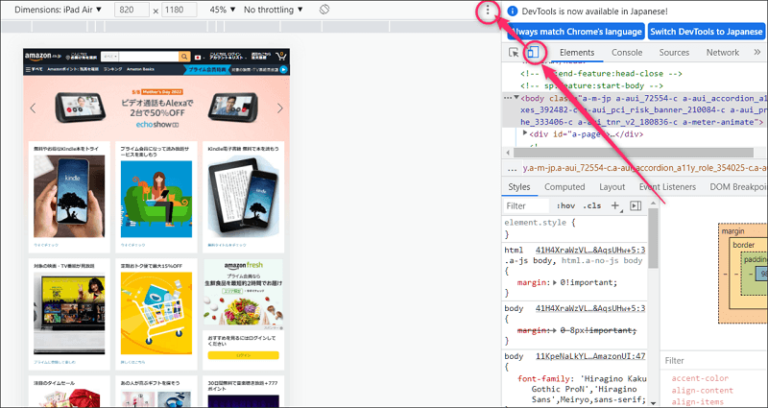Switch to the Console tab
Image resolution: width=768 pixels, height=408 pixels.
pyautogui.click(x=627, y=53)
